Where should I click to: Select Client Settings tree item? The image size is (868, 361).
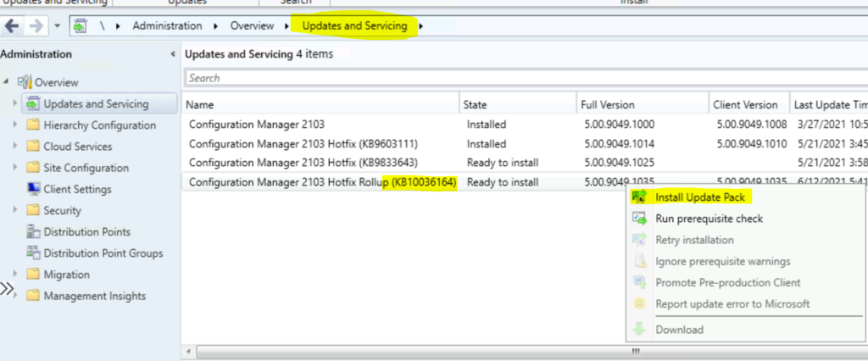(x=77, y=189)
